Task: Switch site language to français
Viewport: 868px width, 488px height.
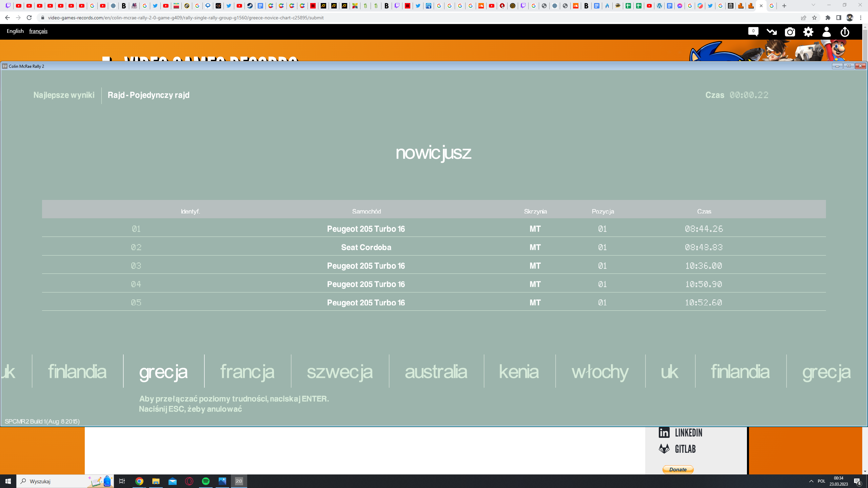Action: [x=38, y=31]
